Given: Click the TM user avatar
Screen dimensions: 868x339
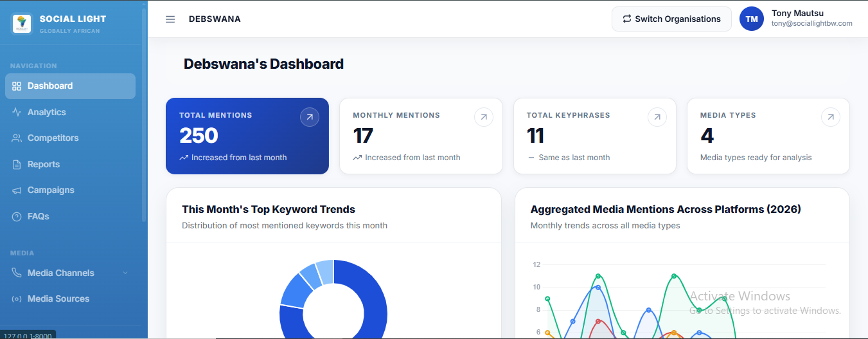Looking at the screenshot, I should 752,19.
